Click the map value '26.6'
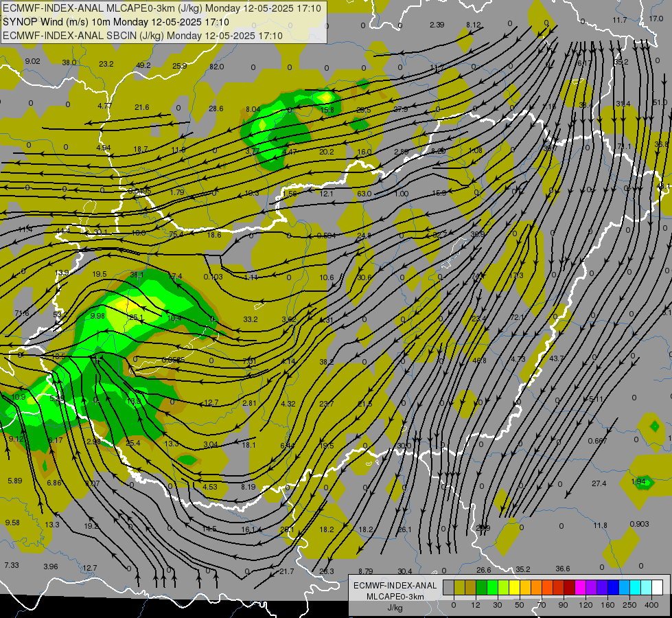The width and height of the screenshot is (672, 618). [483, 570]
